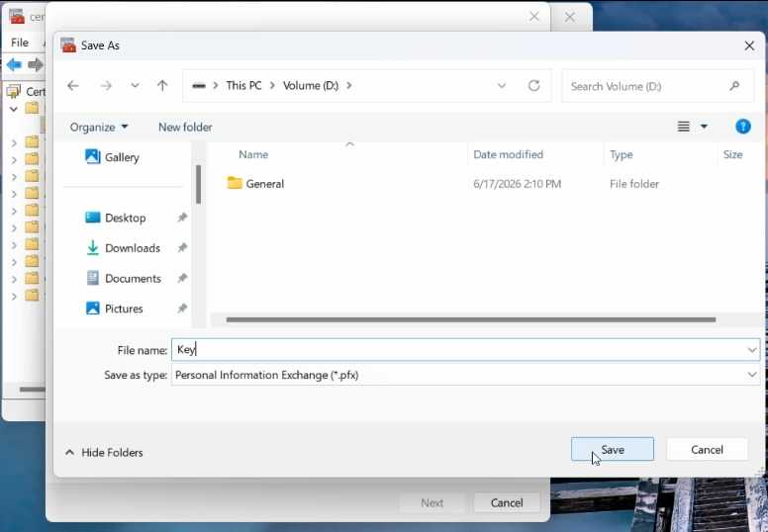Click the gray Forward arrow in the certificate manager toolbar
768x532 pixels.
35,64
